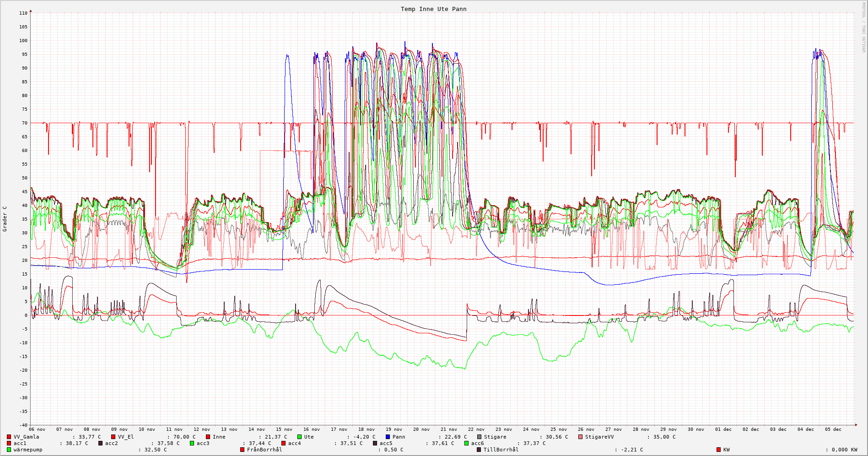Viewport: 868px width, 456px height.
Task: Select the Inne legend label
Action: pos(219,437)
